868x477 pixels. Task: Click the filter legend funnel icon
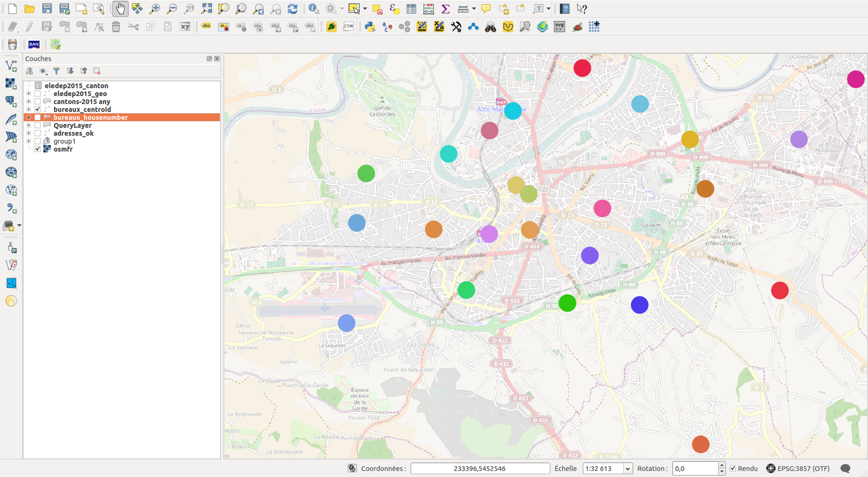tap(56, 71)
